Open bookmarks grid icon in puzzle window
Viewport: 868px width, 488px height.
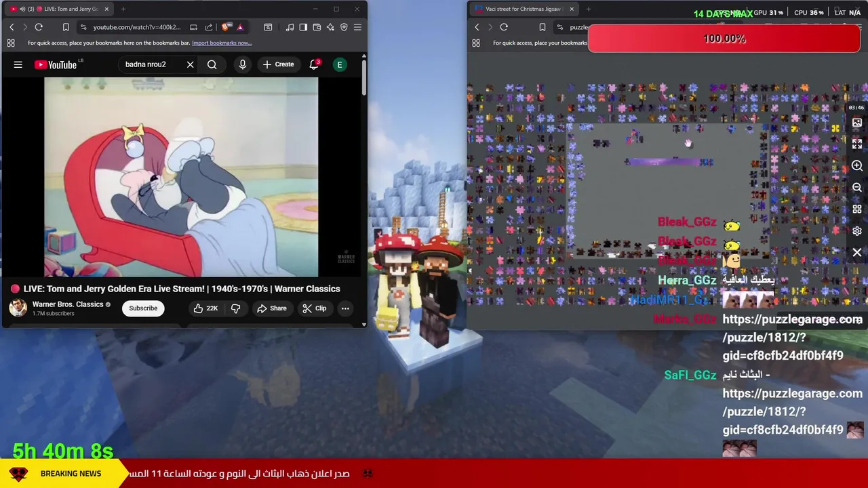(x=476, y=43)
